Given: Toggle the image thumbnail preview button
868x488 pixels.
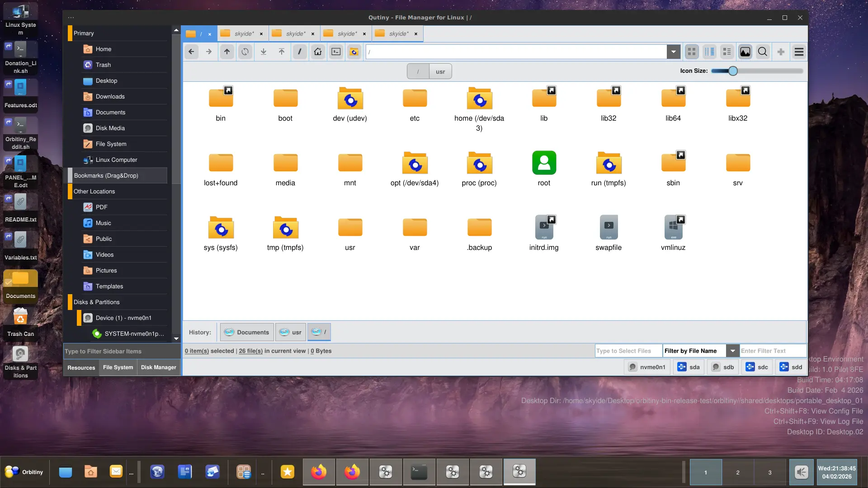Looking at the screenshot, I should pyautogui.click(x=745, y=52).
